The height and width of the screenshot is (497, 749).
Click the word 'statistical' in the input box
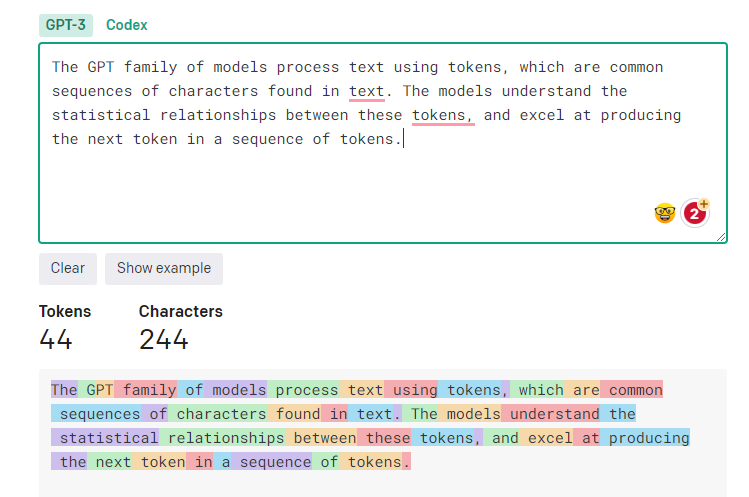(101, 115)
